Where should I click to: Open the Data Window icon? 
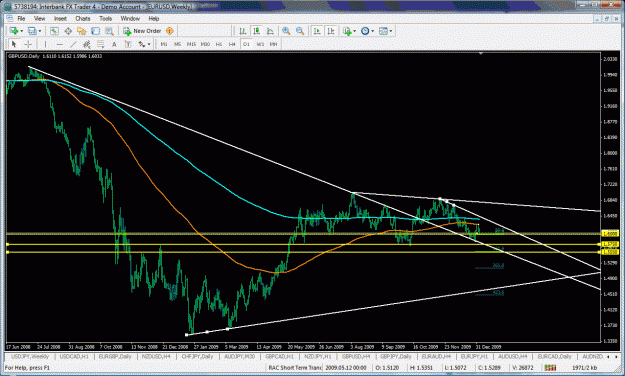[68, 31]
